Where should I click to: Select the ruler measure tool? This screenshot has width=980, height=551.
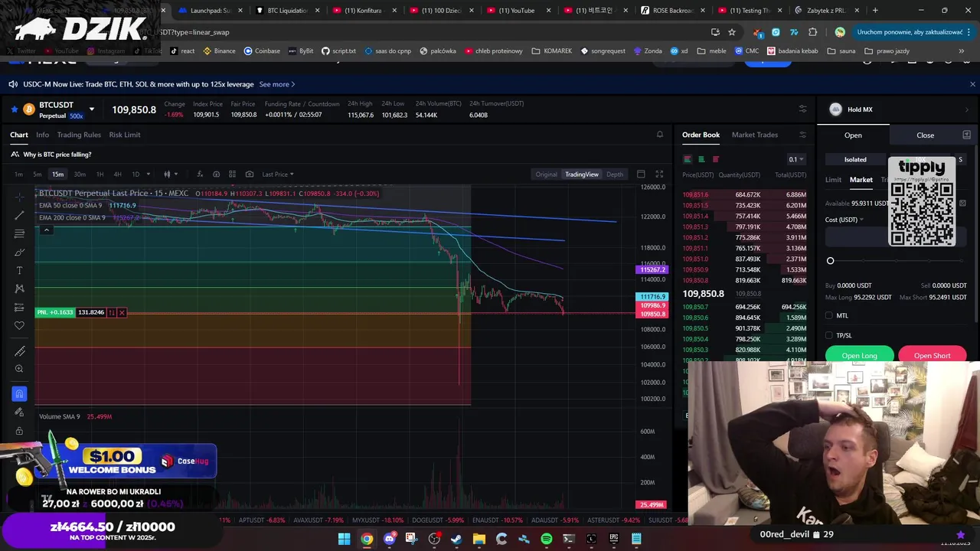[x=19, y=350]
